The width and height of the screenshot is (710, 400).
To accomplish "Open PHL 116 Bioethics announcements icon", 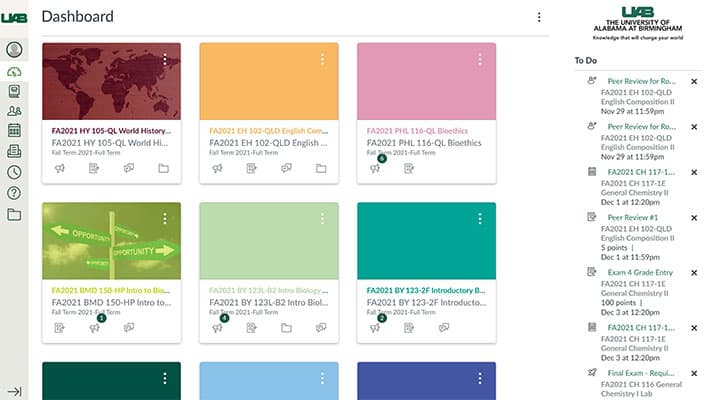I will [x=375, y=169].
